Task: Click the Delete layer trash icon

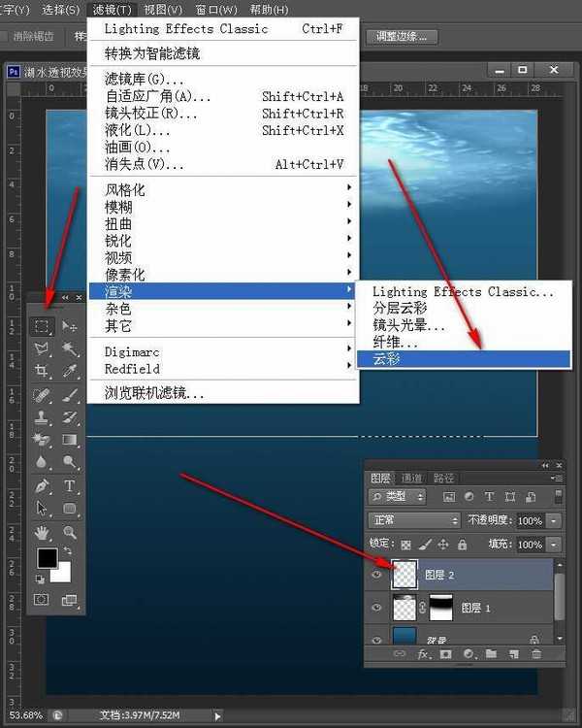Action: pos(536,654)
